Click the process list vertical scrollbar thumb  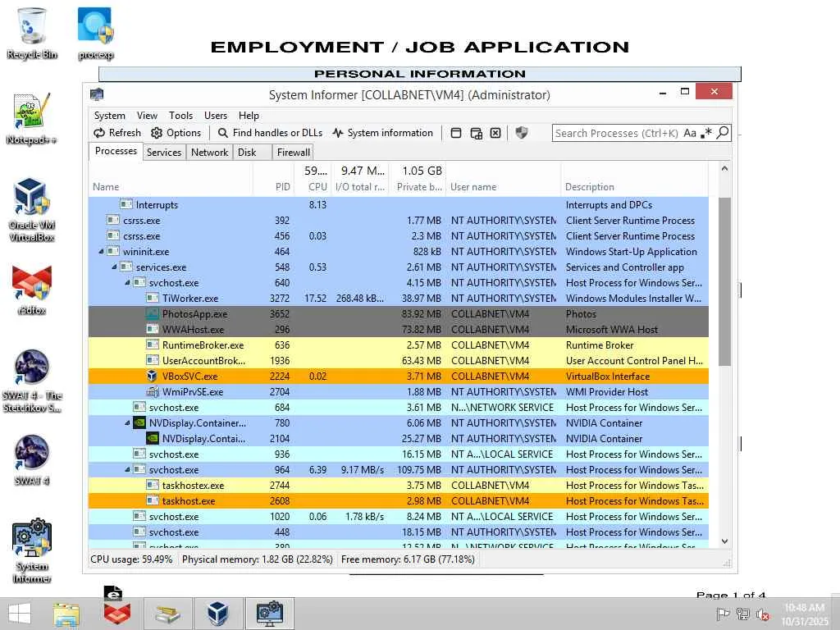click(724, 282)
